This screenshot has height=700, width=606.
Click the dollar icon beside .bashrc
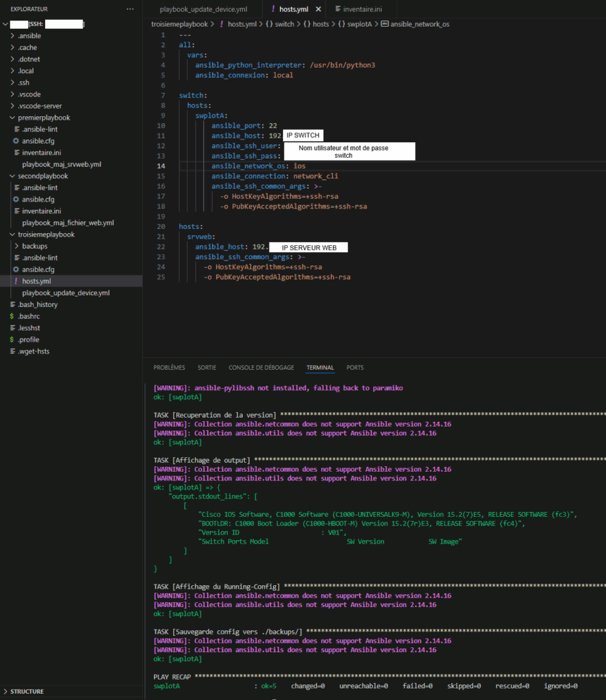tap(12, 317)
